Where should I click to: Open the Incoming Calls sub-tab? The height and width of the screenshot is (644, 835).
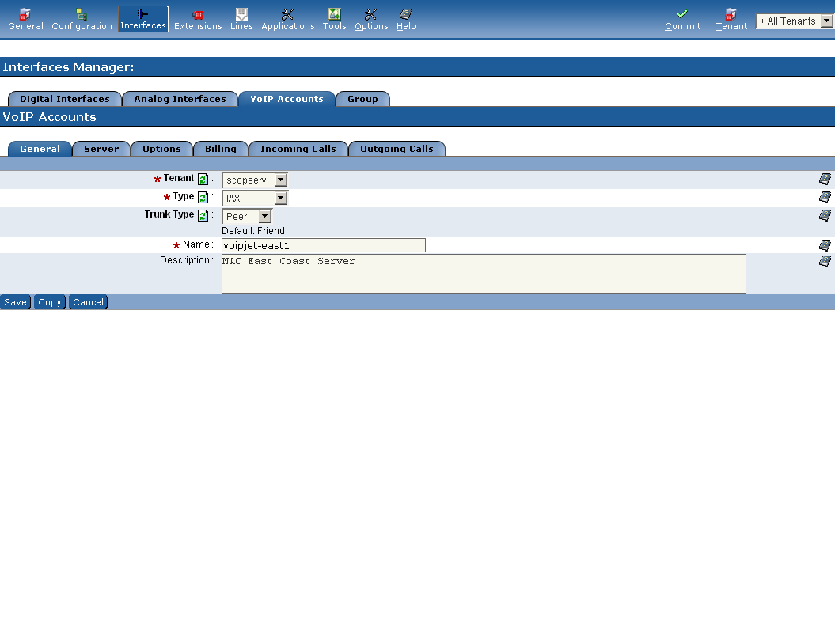298,149
